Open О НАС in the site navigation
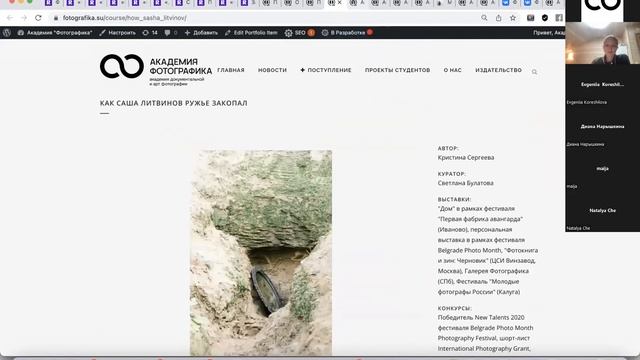Screen dimensions: 640x360 click(x=453, y=70)
